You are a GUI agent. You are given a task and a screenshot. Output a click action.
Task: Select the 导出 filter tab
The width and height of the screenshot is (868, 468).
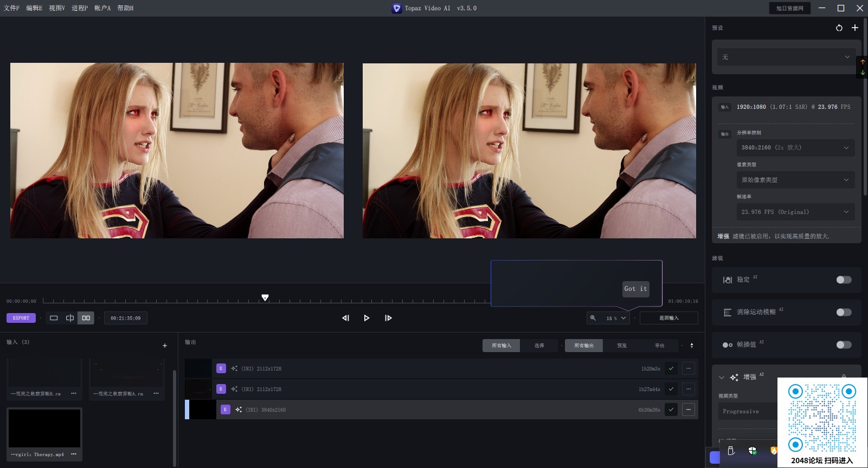tap(659, 346)
